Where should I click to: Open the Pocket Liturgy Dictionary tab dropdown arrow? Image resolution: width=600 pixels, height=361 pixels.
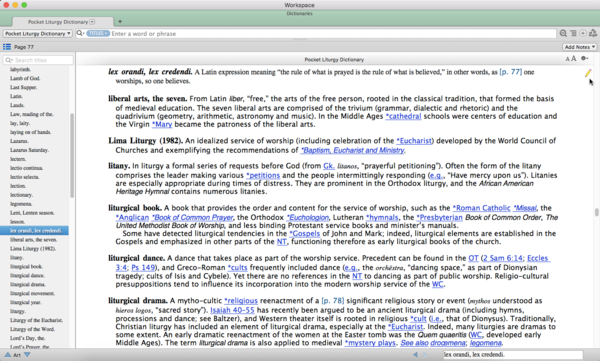92,22
